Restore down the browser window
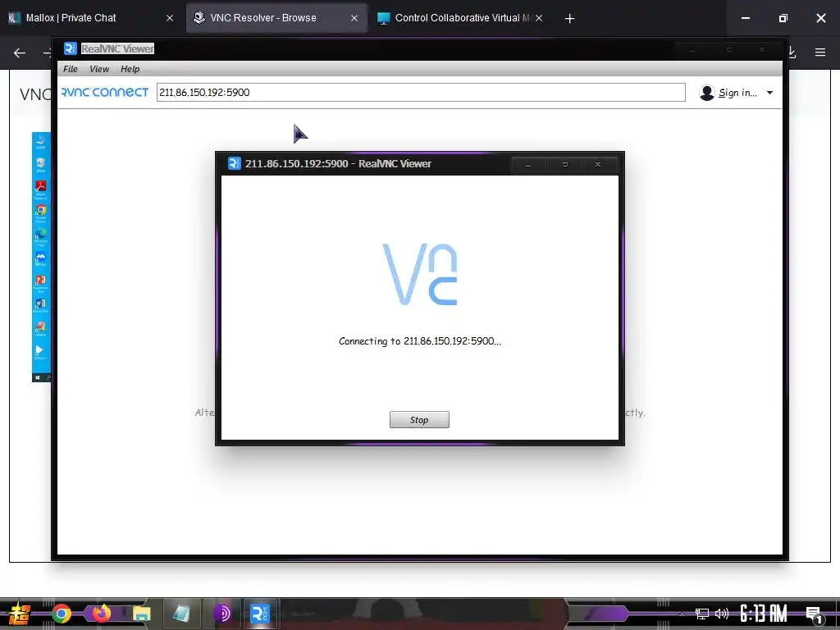The image size is (840, 630). click(783, 18)
